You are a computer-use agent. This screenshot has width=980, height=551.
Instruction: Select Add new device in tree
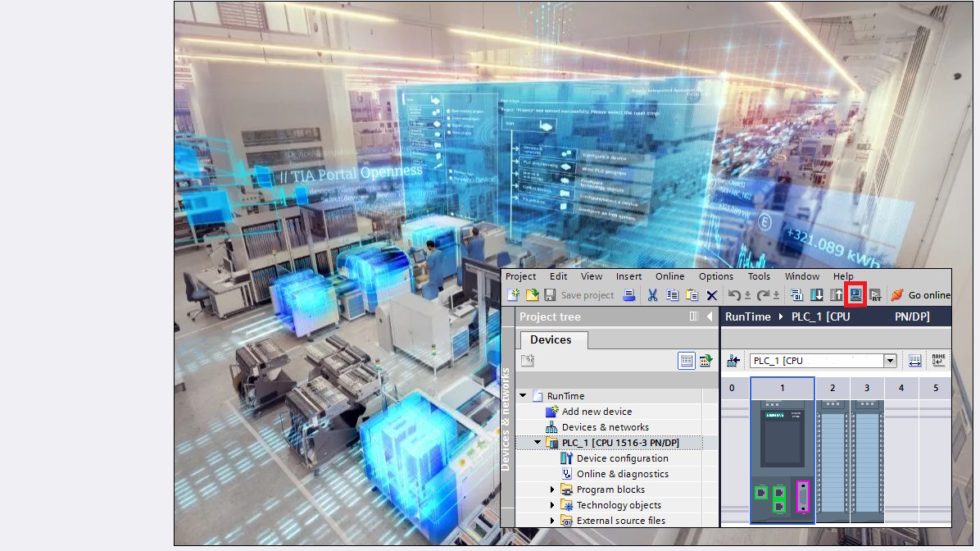597,412
